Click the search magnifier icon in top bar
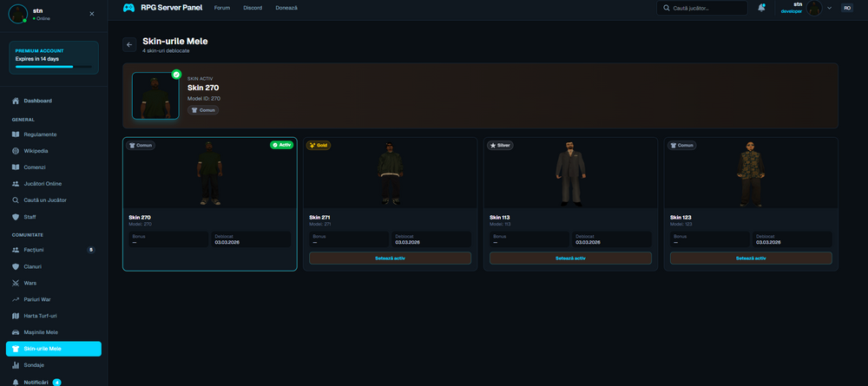 coord(667,9)
